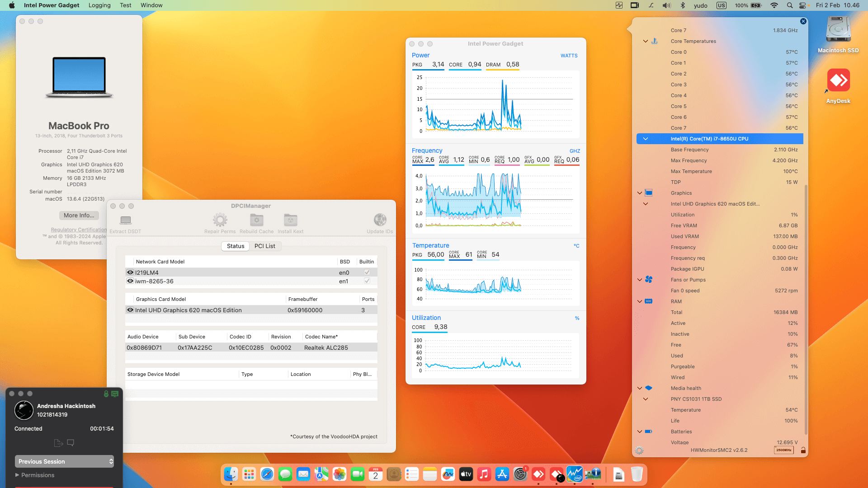Open System Settings from the Dock
The height and width of the screenshot is (488, 868).
tap(520, 474)
